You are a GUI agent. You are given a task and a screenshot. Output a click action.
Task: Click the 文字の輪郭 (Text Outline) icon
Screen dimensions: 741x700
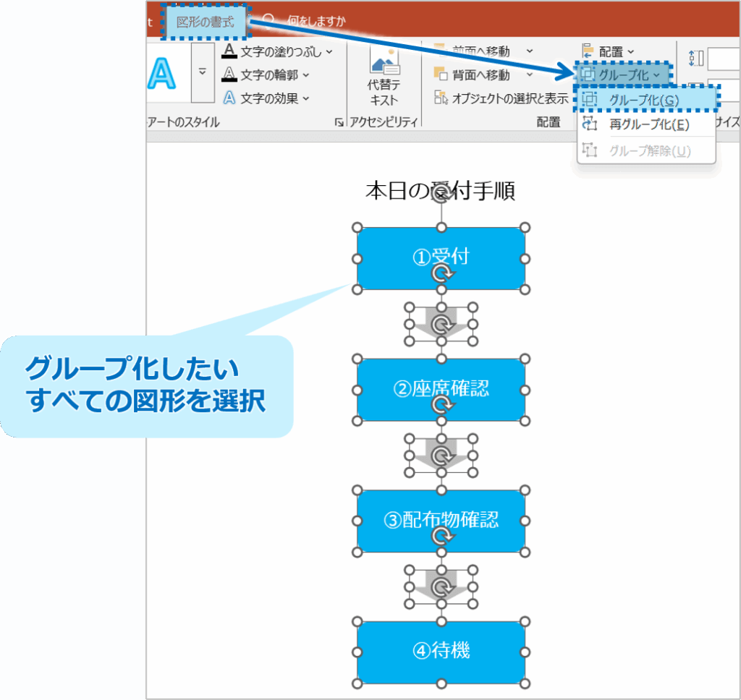pos(229,72)
